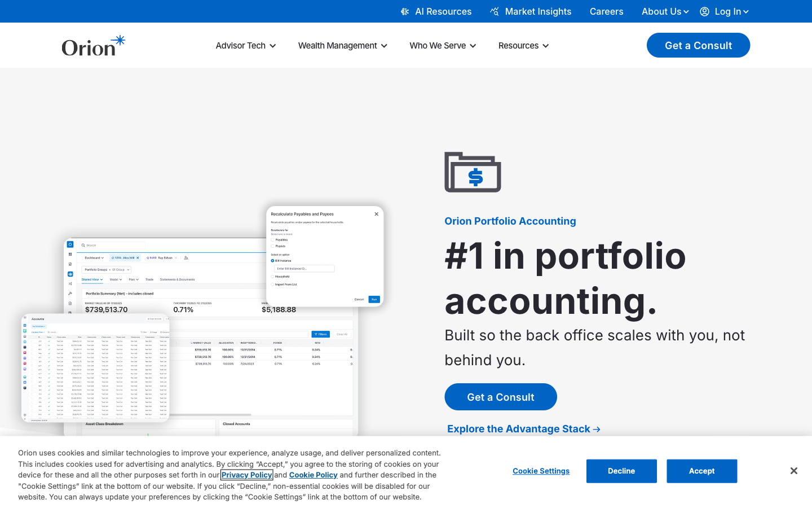Open AI Resources via its brain icon
Screen dimensions: 812x508
point(405,11)
